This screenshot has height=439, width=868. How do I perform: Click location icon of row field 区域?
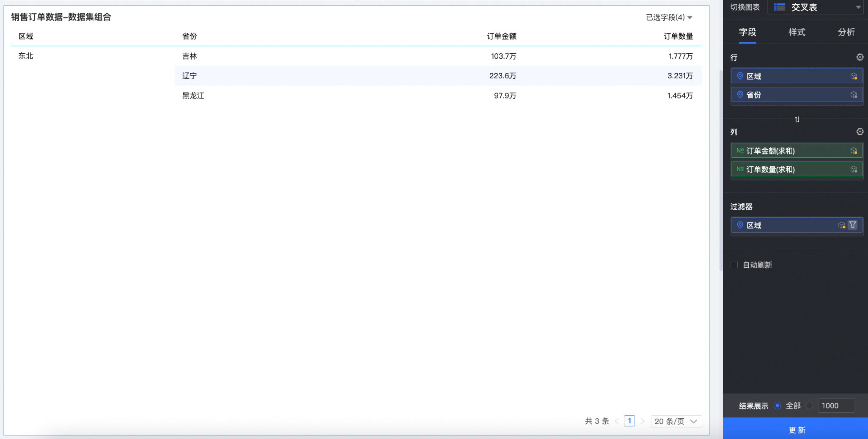[x=740, y=76]
